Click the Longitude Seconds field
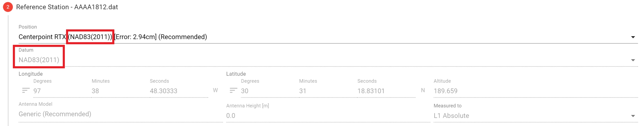The width and height of the screenshot is (644, 126). point(178,91)
